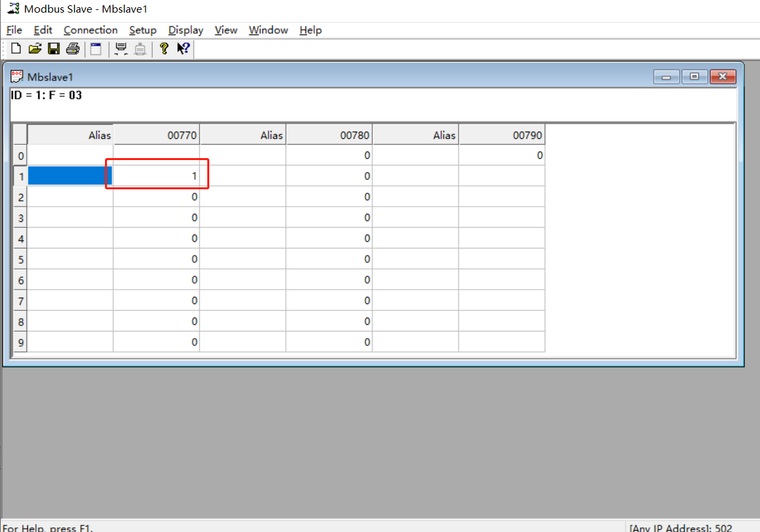
Task: Open the Connection menu
Action: pyautogui.click(x=90, y=30)
